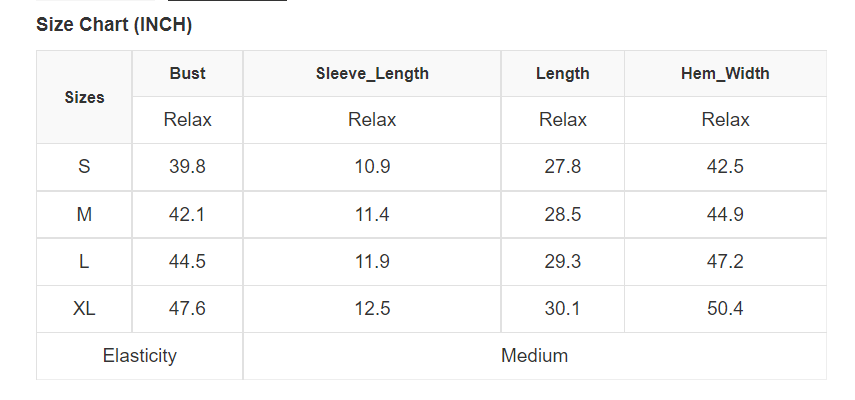Select the hem width value 50.4
This screenshot has height=400, width=855.
[x=725, y=309]
